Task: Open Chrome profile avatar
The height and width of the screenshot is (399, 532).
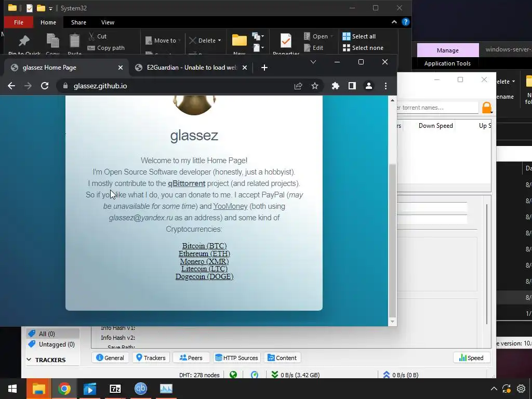Action: (x=369, y=86)
